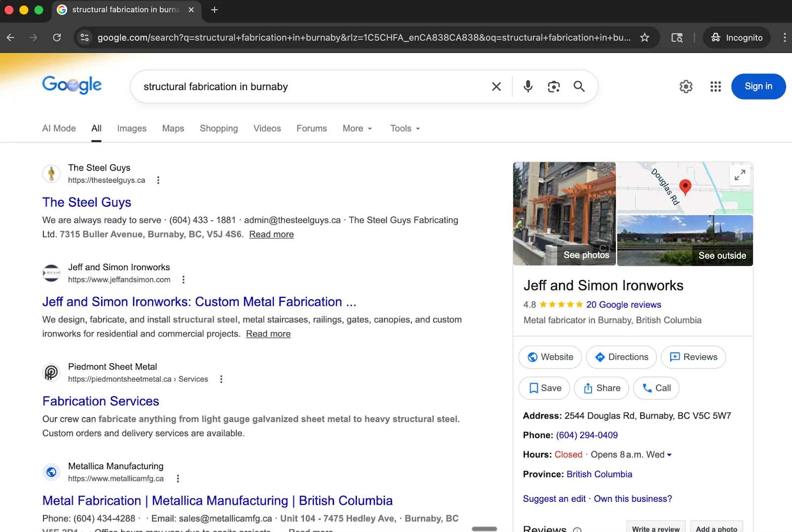The width and height of the screenshot is (792, 532).
Task: Bookmark this page with star icon
Action: tap(644, 38)
